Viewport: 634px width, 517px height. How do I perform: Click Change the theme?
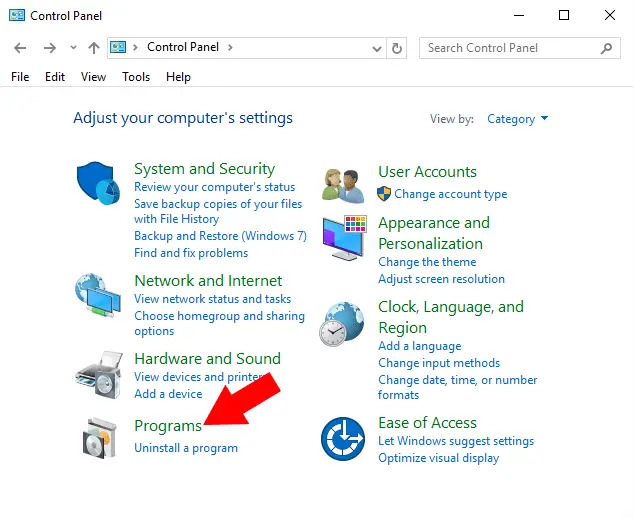[x=427, y=262]
